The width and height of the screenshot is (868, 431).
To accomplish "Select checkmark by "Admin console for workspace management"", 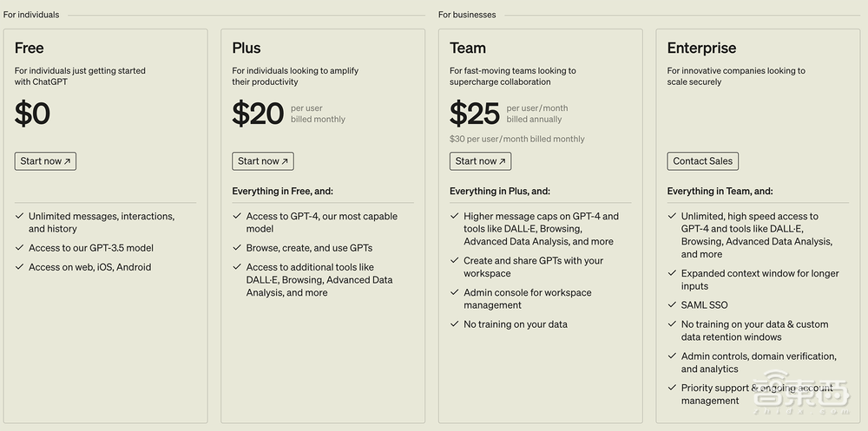I will click(454, 293).
